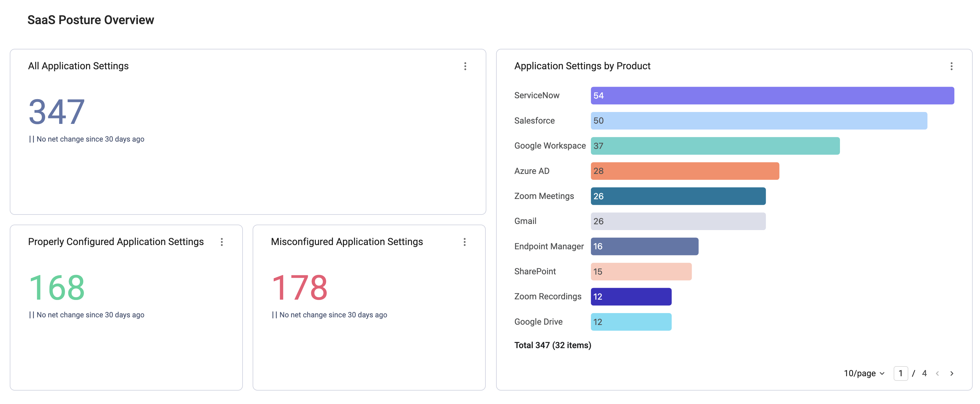
Task: Click the 178 misconfigured settings count
Action: point(299,288)
